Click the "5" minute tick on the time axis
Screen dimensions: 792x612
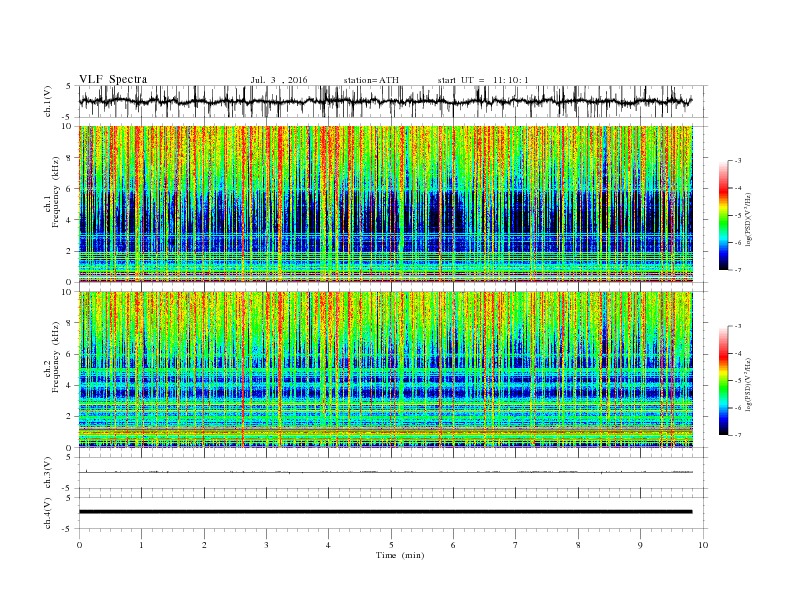coord(391,545)
